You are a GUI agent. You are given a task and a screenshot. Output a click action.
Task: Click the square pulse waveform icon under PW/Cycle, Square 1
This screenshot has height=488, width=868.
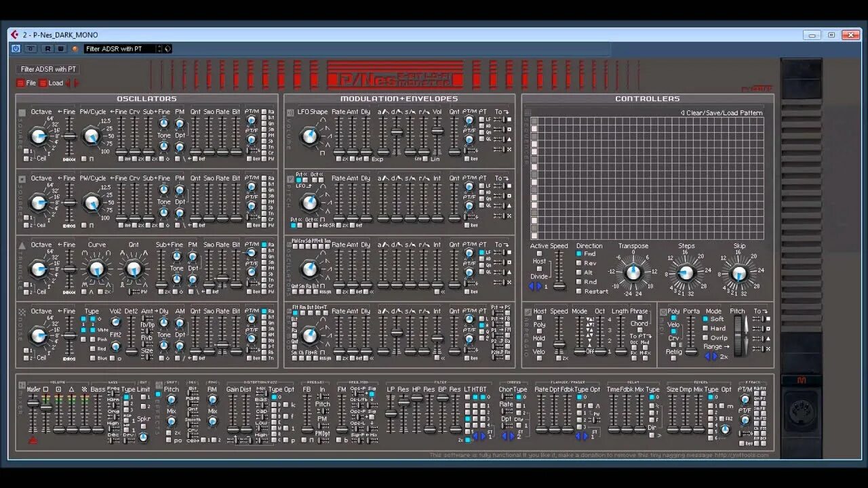click(x=92, y=159)
